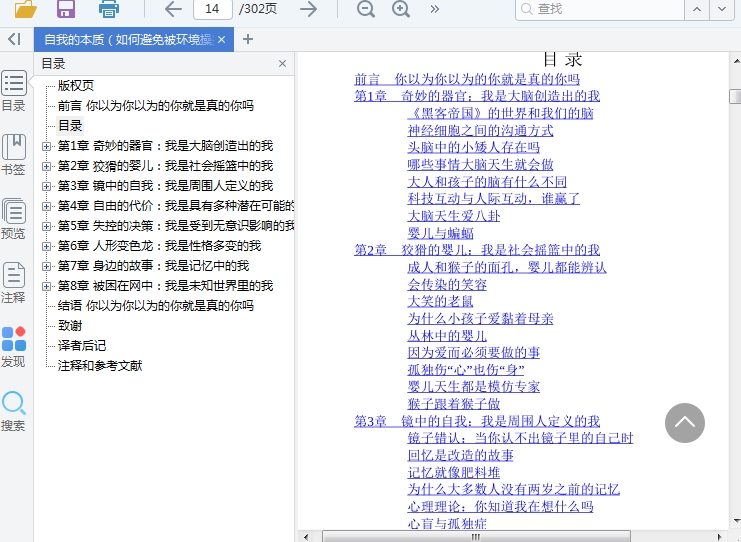Select 致谢 in the outline tree
This screenshot has width=741, height=542.
tap(70, 326)
